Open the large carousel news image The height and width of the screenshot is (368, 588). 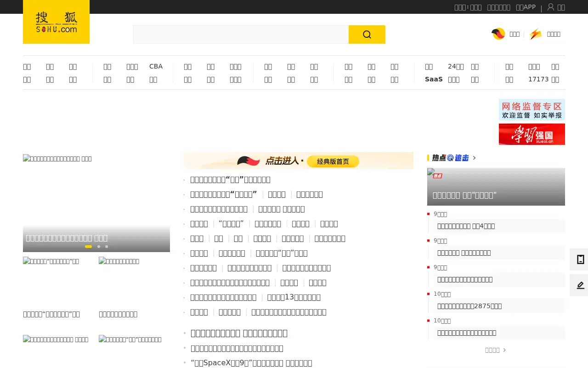[x=96, y=203]
